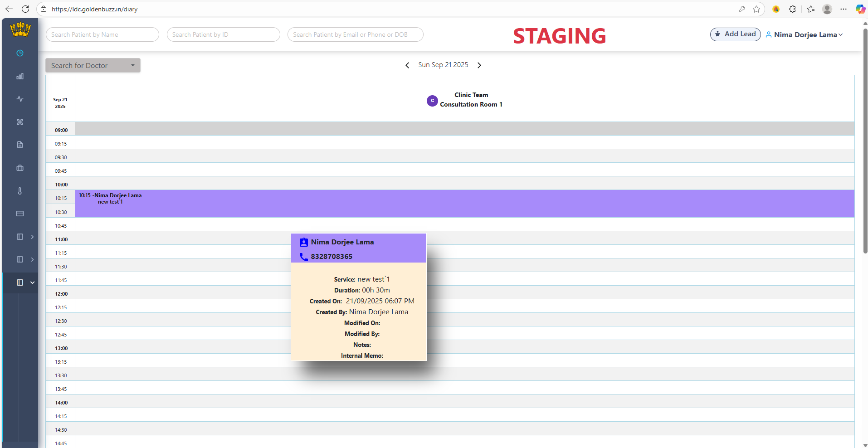Select the thermometer sidebar icon

point(20,191)
